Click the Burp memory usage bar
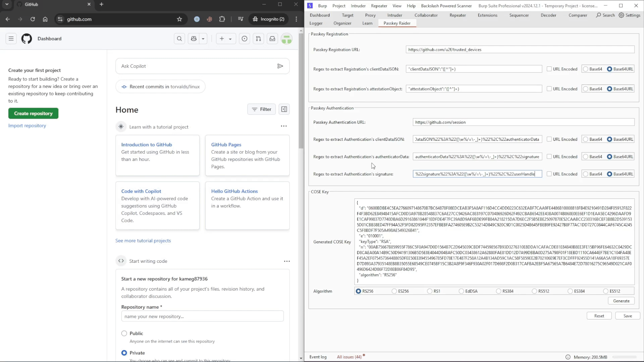This screenshot has width=644, height=362. [625, 357]
